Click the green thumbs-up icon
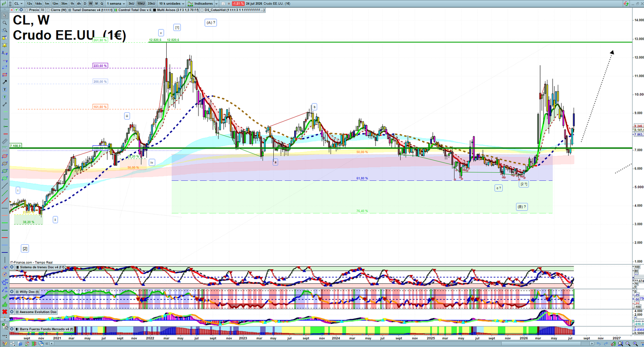The image size is (644, 347). (x=5, y=305)
